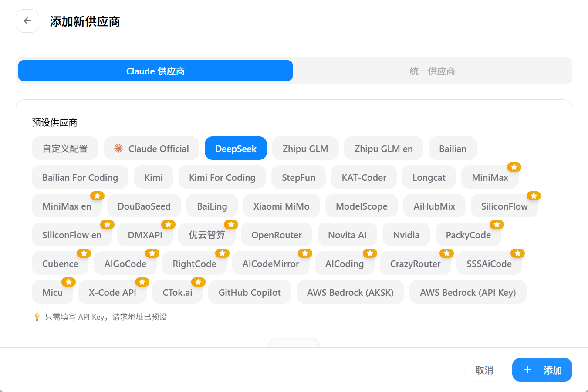Choose Kimi For Coding preset
Screen dimensions: 588x392
[222, 177]
